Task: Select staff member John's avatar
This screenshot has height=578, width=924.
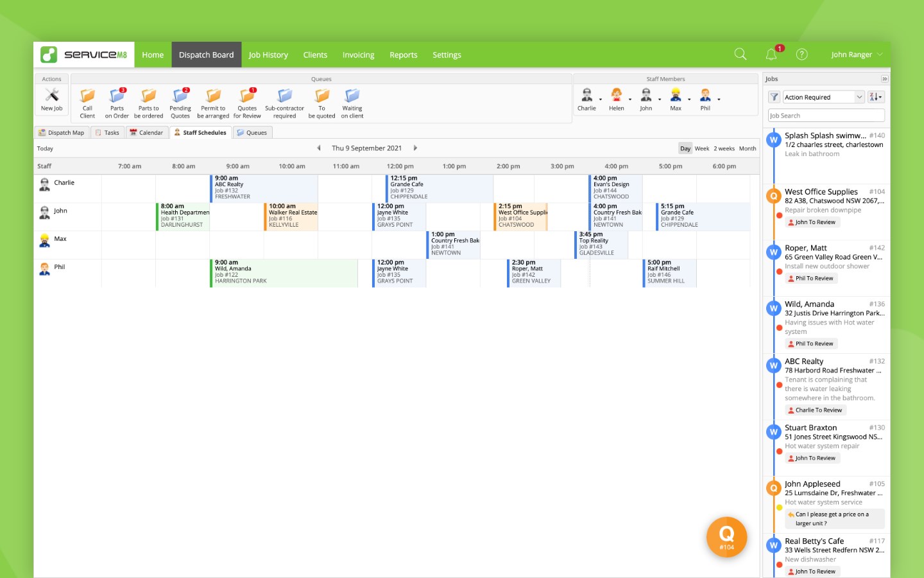Action: pyautogui.click(x=646, y=96)
